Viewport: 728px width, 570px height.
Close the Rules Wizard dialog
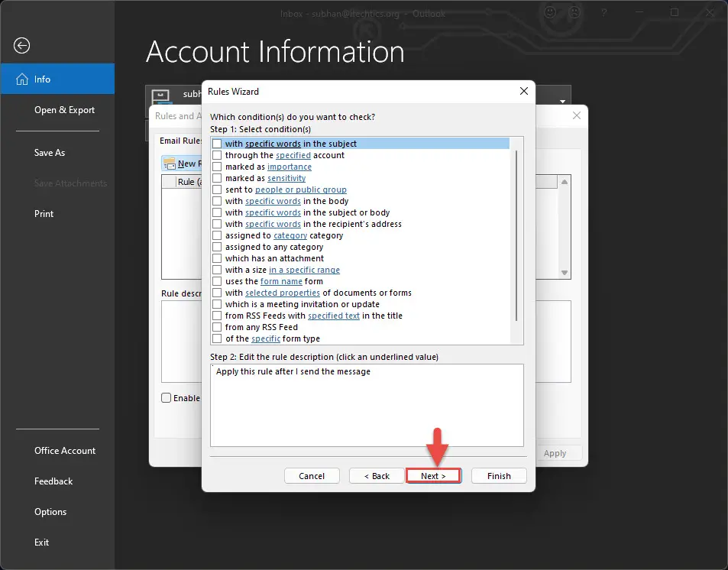524,91
